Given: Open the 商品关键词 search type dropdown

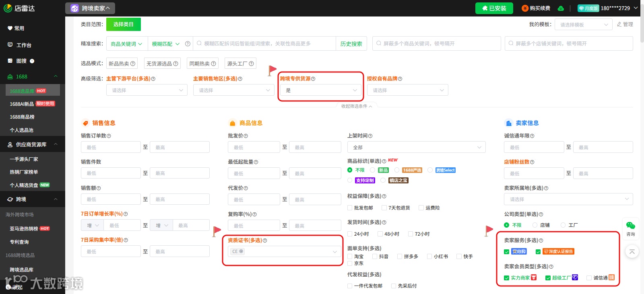Looking at the screenshot, I should point(126,44).
